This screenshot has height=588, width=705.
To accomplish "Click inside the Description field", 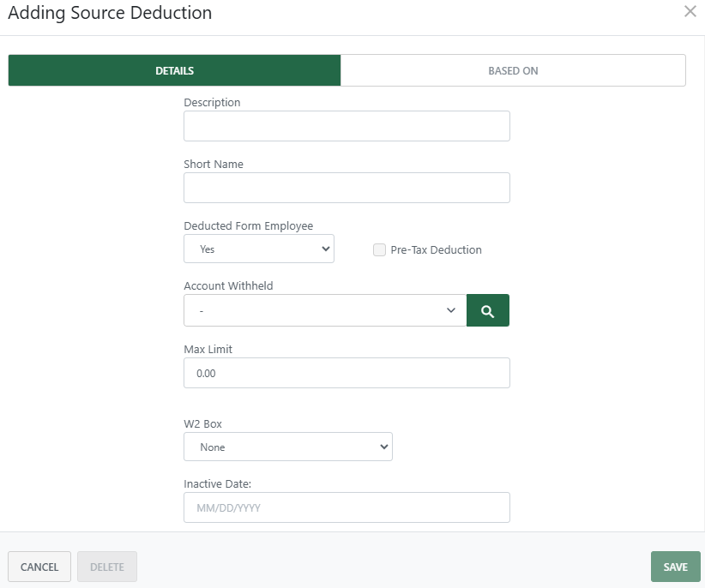I will coord(346,125).
